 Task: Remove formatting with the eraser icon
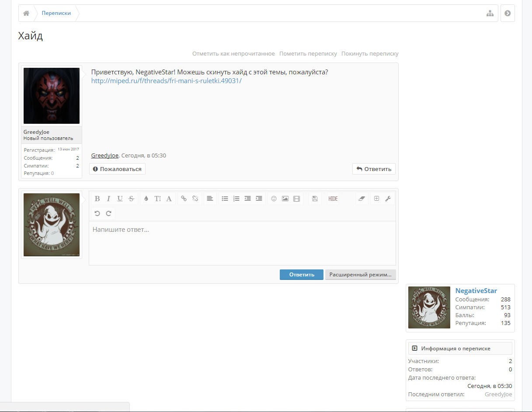pyautogui.click(x=361, y=199)
